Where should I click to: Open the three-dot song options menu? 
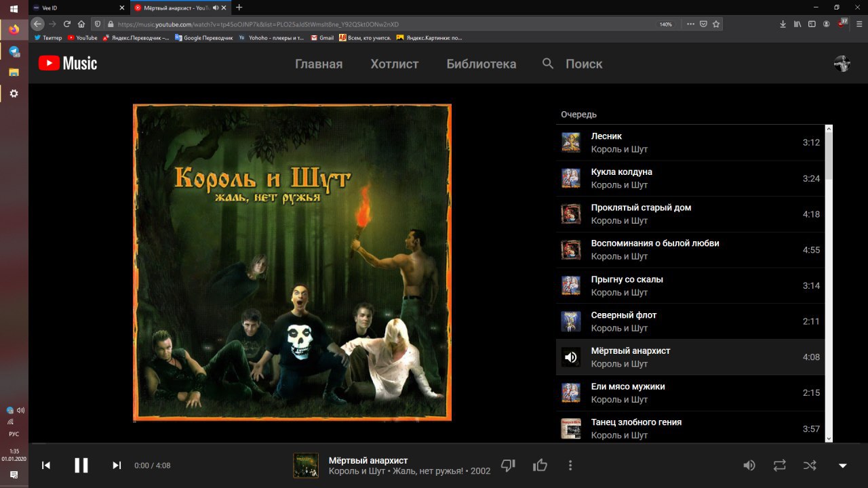570,465
